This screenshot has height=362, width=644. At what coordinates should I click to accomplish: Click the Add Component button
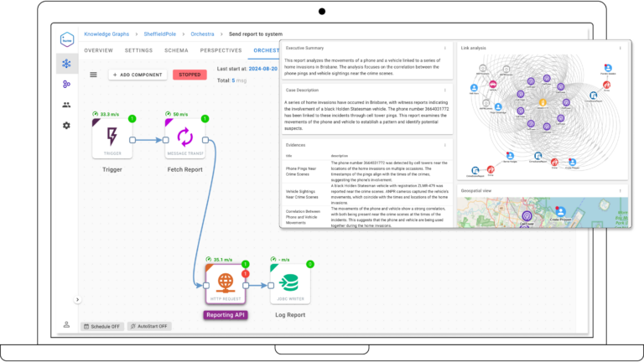[138, 75]
